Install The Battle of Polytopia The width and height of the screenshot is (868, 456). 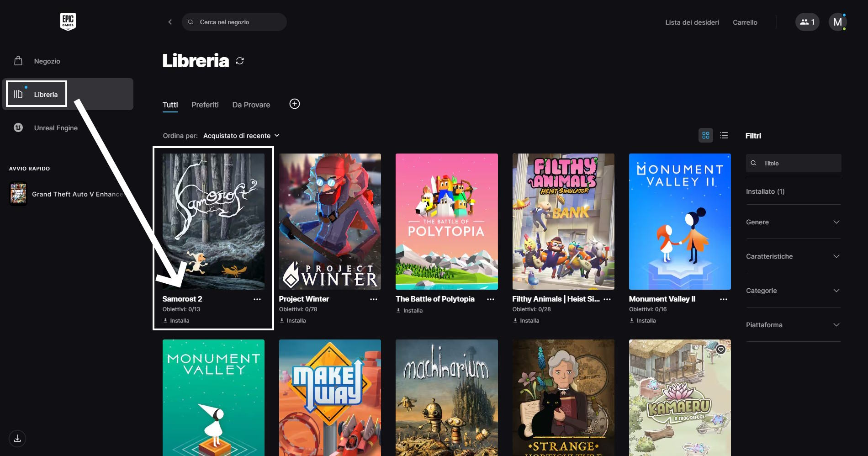(410, 310)
